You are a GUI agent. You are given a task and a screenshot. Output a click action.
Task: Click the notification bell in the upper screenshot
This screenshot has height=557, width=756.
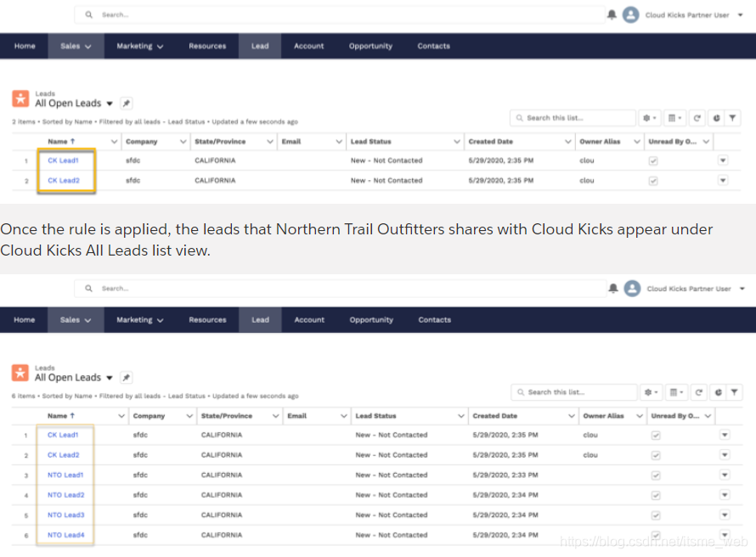click(x=612, y=14)
